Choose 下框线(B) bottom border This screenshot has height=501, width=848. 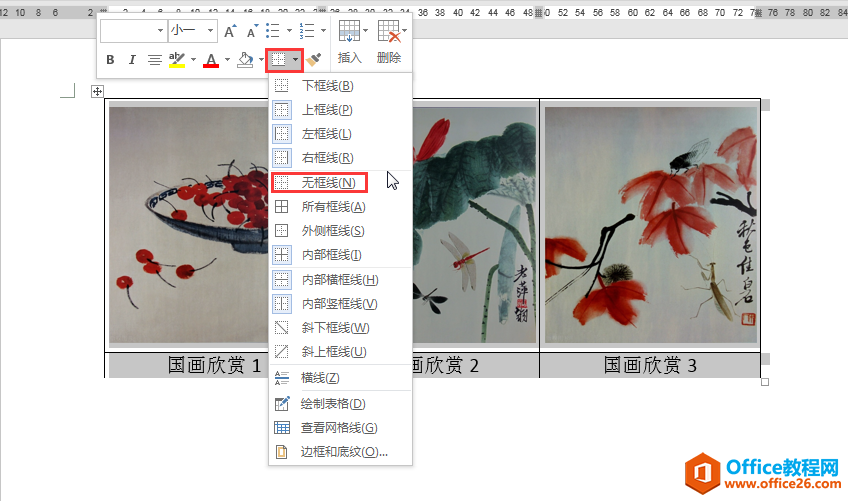pyautogui.click(x=340, y=85)
